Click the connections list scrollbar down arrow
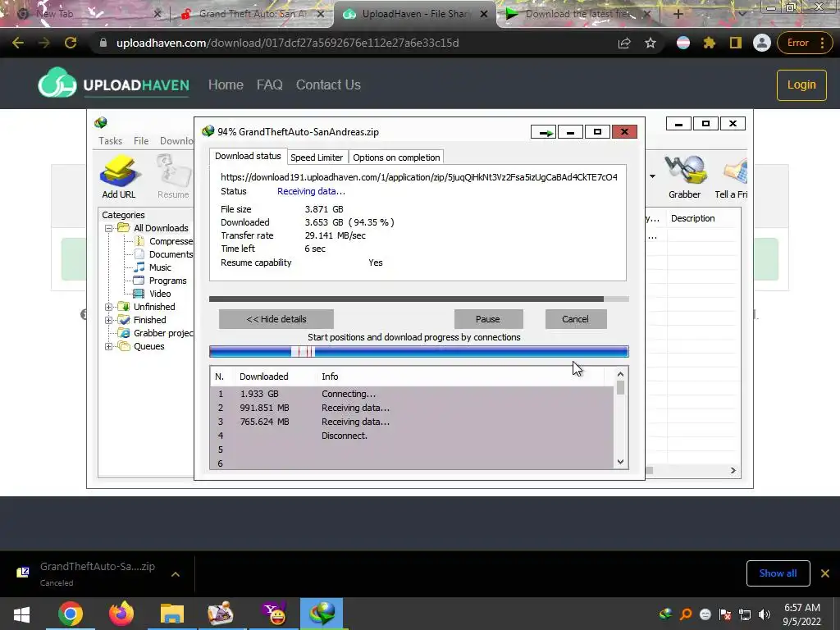 tap(620, 462)
